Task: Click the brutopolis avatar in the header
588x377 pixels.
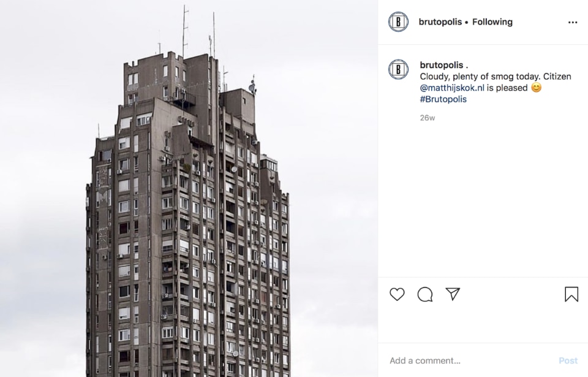Action: point(398,22)
